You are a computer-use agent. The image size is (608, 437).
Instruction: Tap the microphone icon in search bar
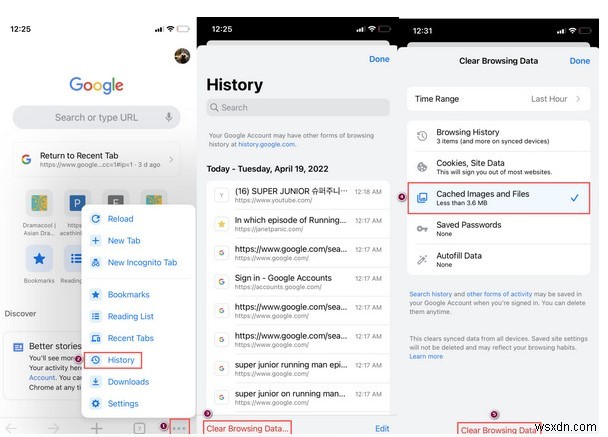[168, 117]
